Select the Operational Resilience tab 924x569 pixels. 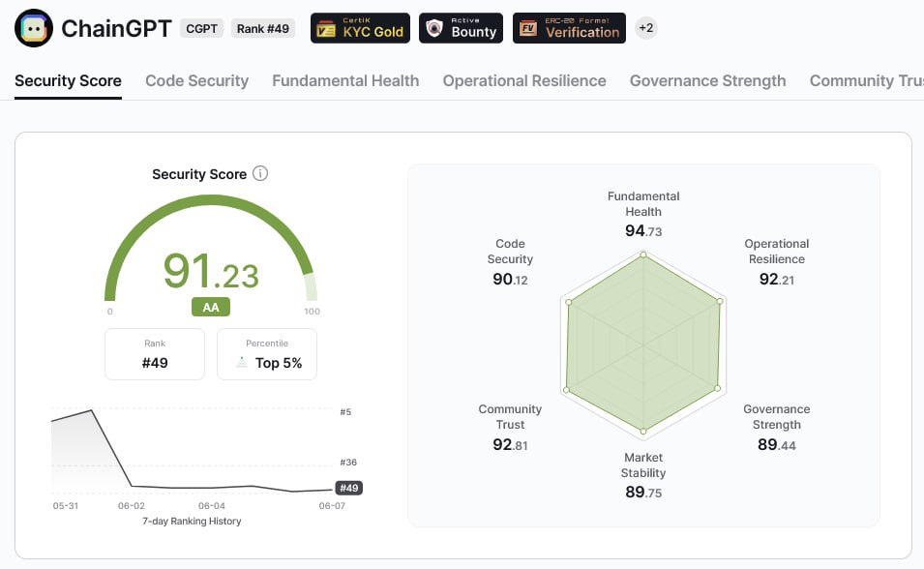(524, 81)
